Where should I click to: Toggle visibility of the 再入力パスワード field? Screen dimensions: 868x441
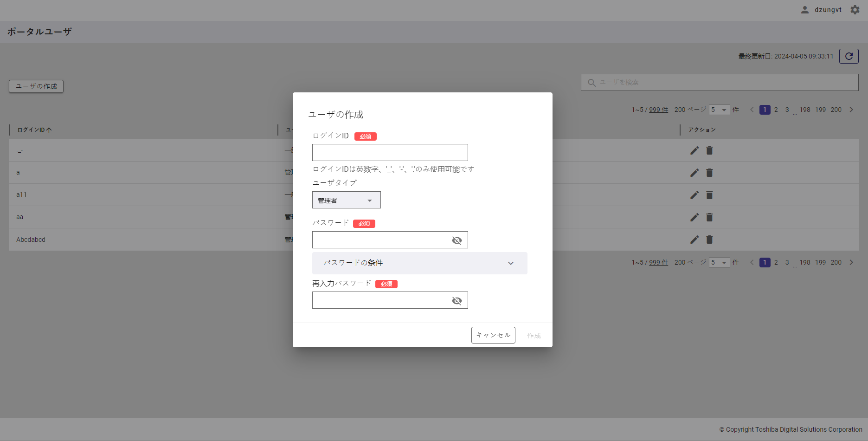tap(457, 300)
